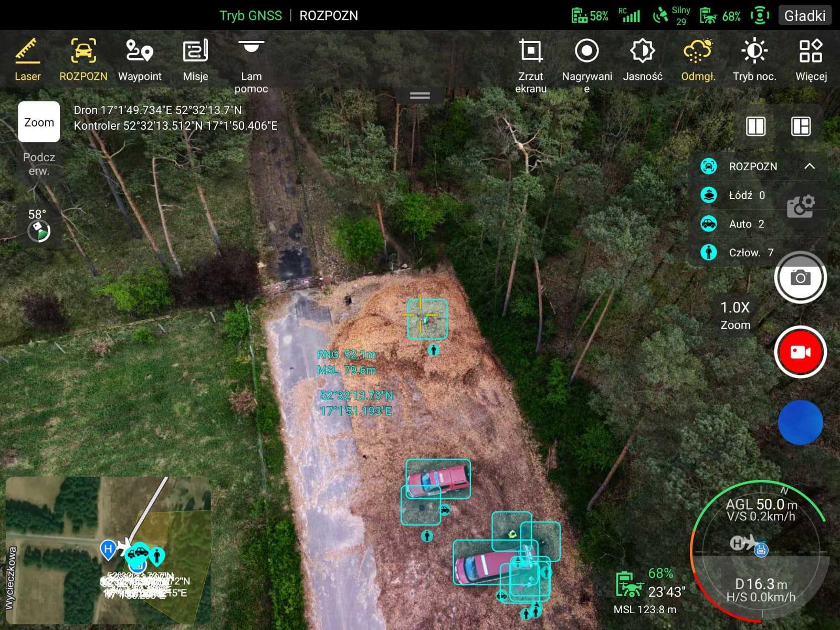Image resolution: width=840 pixels, height=630 pixels.
Task: Pull down the top drawer handle
Action: [x=419, y=96]
